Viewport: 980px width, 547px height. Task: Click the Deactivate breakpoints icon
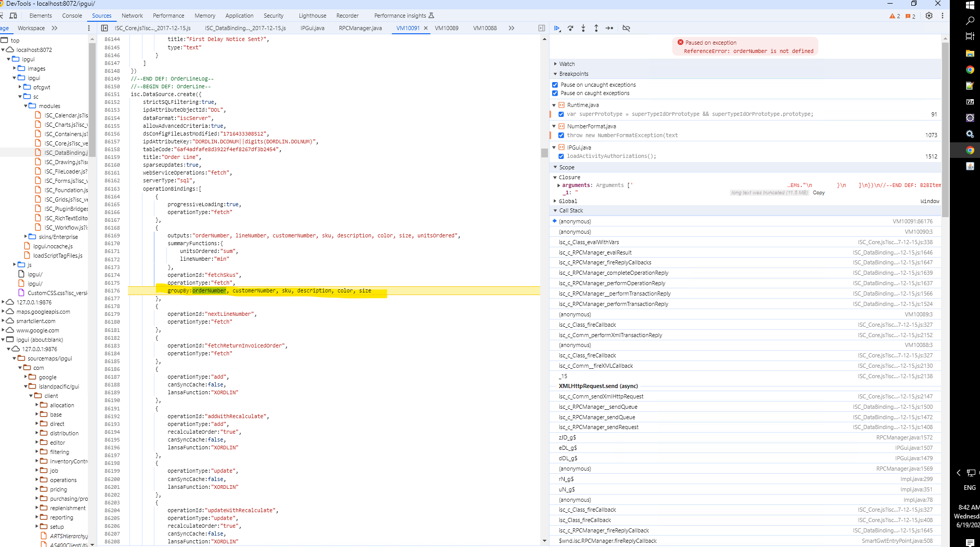626,29
